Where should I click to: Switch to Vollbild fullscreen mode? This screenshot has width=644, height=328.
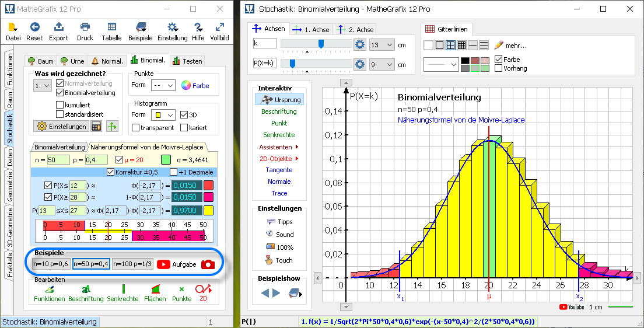click(x=220, y=27)
